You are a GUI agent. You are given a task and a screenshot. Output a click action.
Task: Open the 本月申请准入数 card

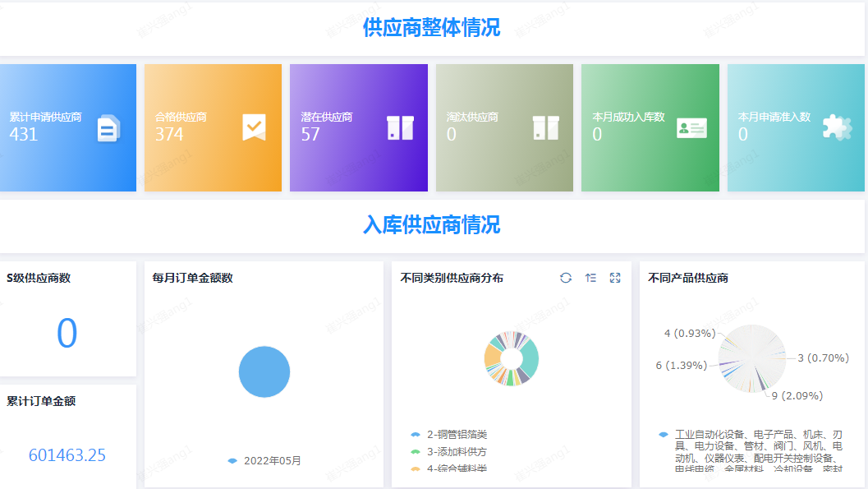[796, 128]
